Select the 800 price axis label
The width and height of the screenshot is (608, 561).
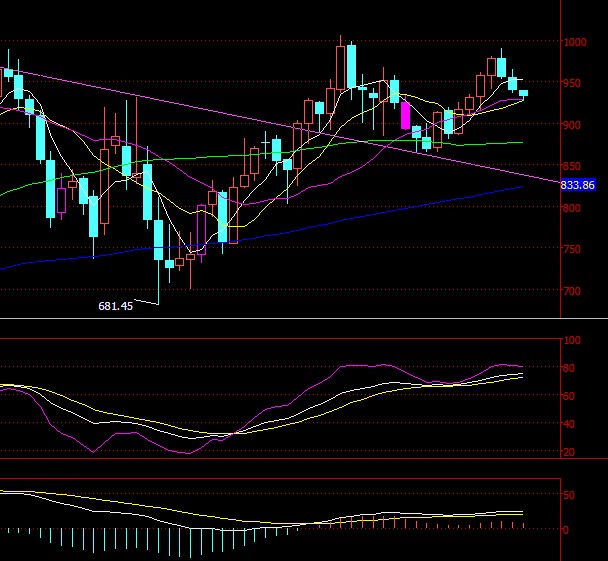(x=573, y=208)
